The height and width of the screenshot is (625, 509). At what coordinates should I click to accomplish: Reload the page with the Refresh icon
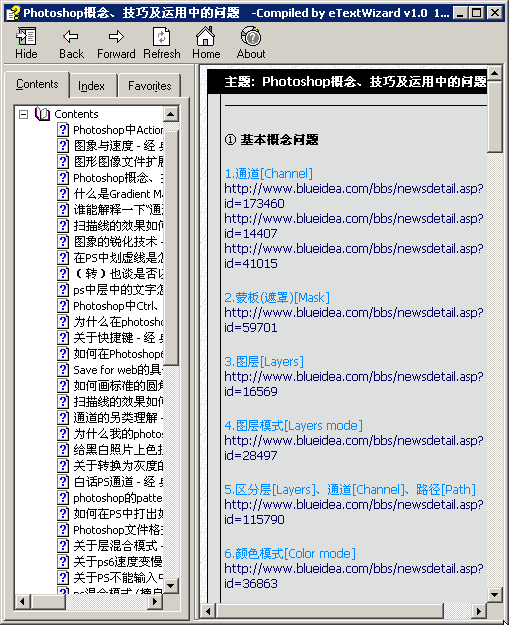161,37
